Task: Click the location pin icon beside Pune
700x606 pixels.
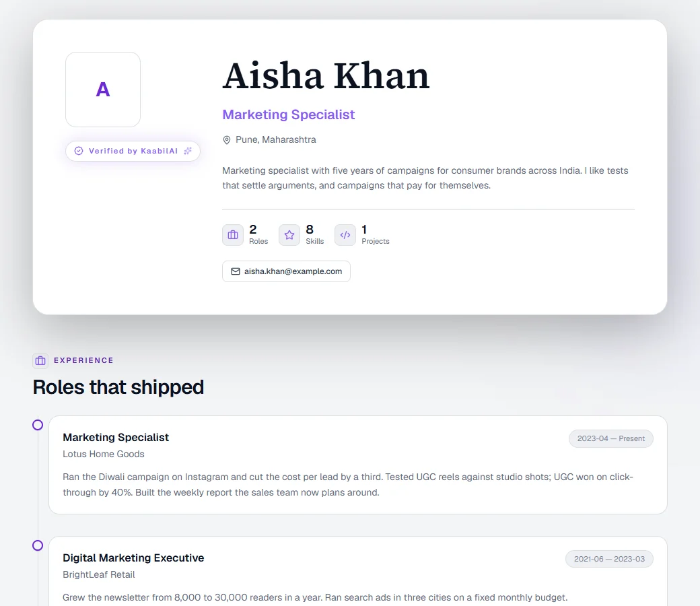Action: point(227,140)
